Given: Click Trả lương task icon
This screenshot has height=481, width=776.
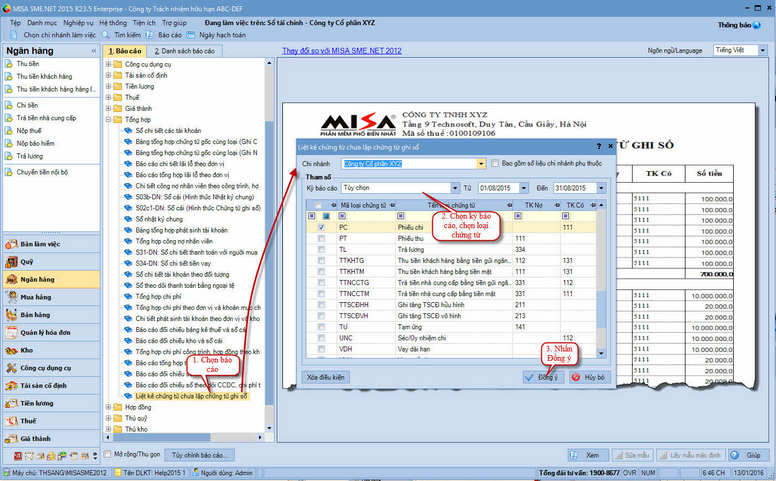Looking at the screenshot, I should pos(8,156).
